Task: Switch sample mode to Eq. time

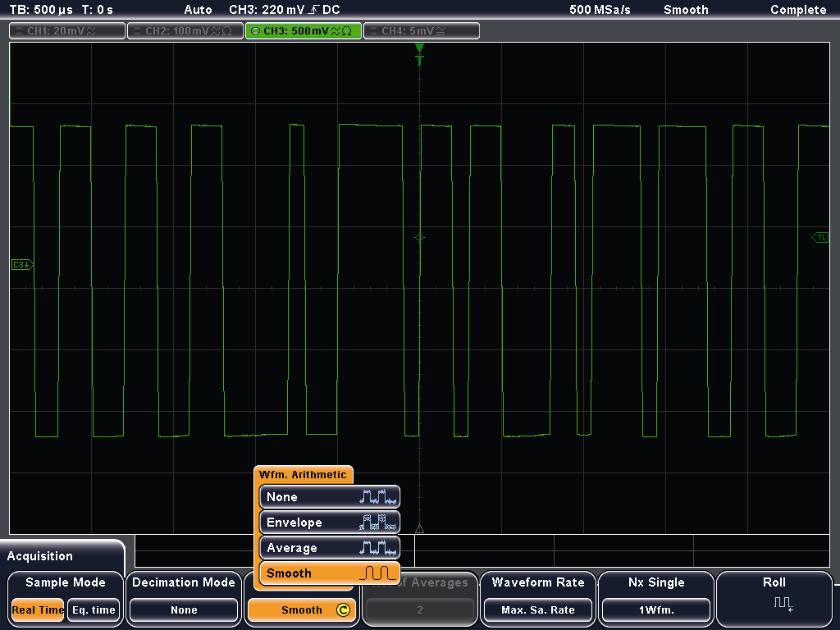Action: tap(93, 609)
